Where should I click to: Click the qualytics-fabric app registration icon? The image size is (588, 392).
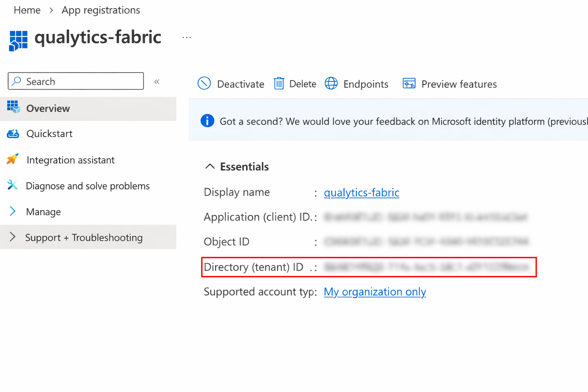18,41
